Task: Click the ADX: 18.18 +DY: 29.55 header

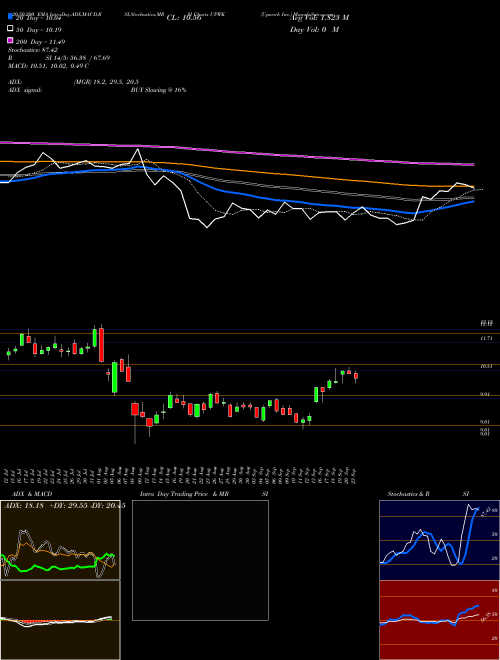Action: [64, 506]
